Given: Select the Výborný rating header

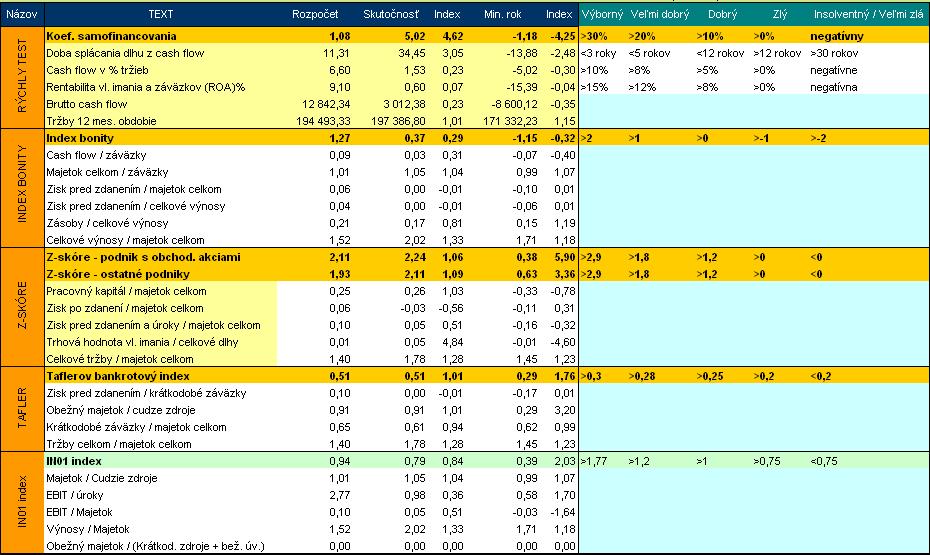Looking at the screenshot, I should coord(601,14).
